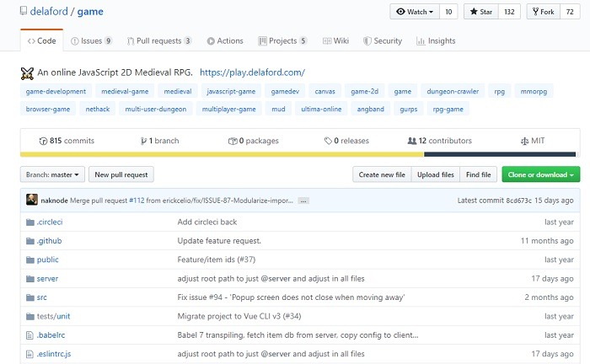The image size is (590, 364).
Task: Click the naknode avatar thumbnail
Action: pyautogui.click(x=32, y=200)
